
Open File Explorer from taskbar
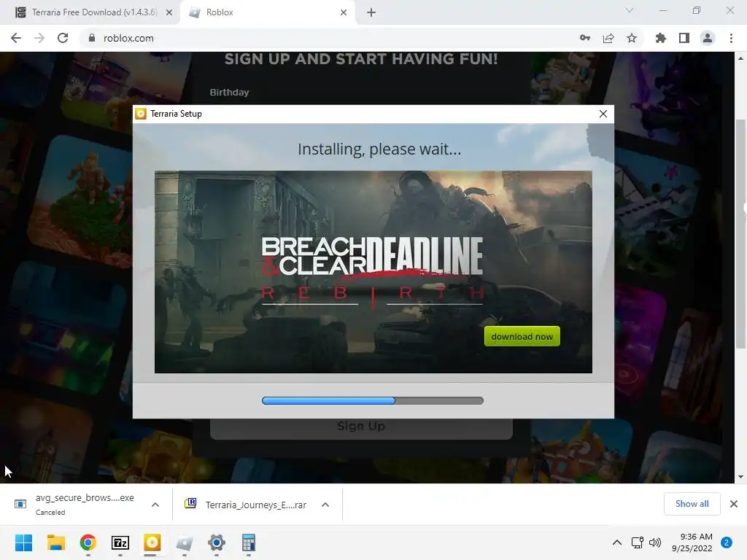pyautogui.click(x=55, y=542)
